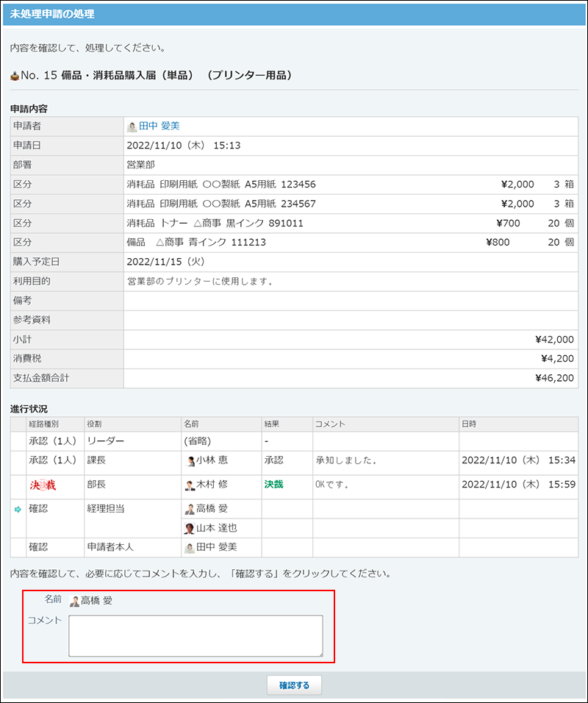Select purchase date 2022/11/15（火）

[x=166, y=261]
